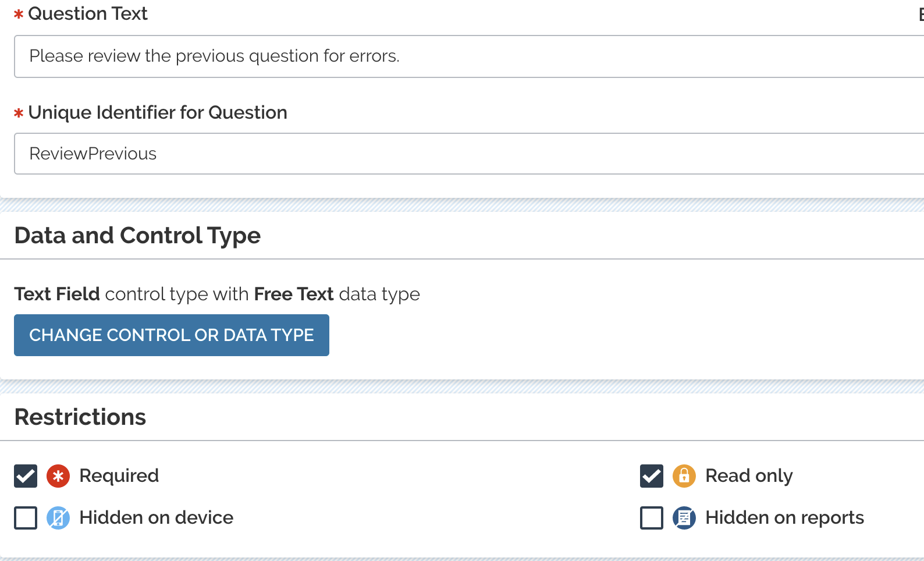Screen dimensions: 924x561
Task: Click the document Hidden on reports icon
Action: [x=684, y=518]
